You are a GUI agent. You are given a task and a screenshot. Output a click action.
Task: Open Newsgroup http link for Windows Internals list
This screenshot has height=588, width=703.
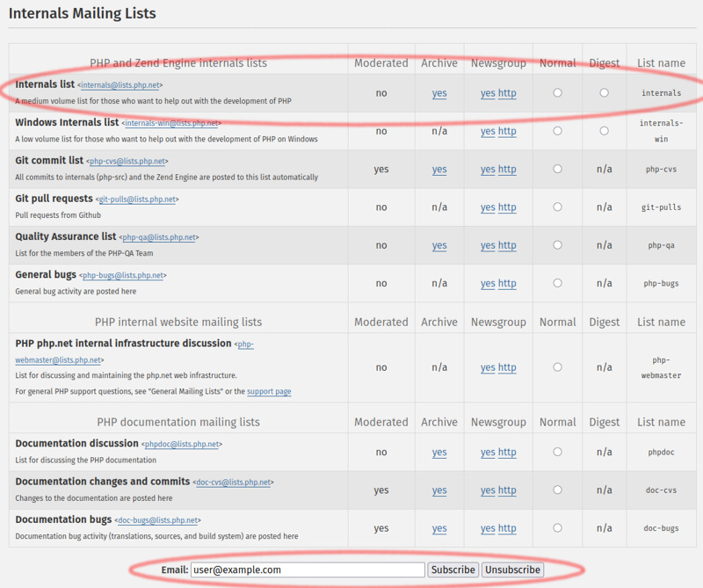click(507, 132)
